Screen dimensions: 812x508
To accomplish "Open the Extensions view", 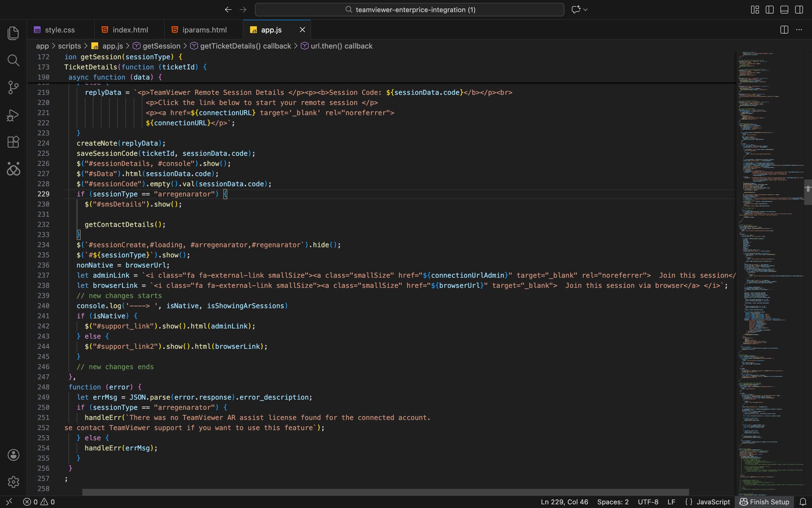I will (x=14, y=142).
